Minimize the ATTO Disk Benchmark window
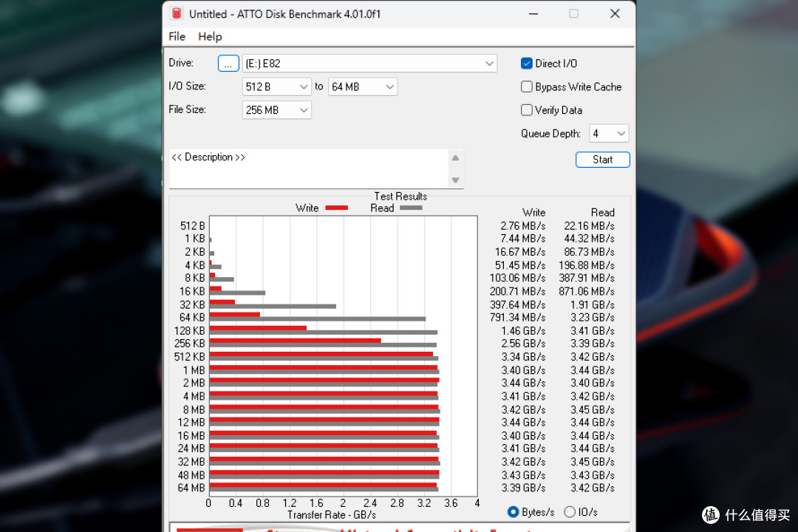The height and width of the screenshot is (532, 798). point(533,14)
